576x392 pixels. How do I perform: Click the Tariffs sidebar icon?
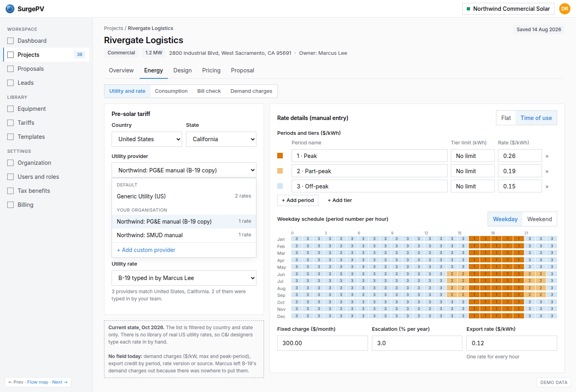click(10, 123)
